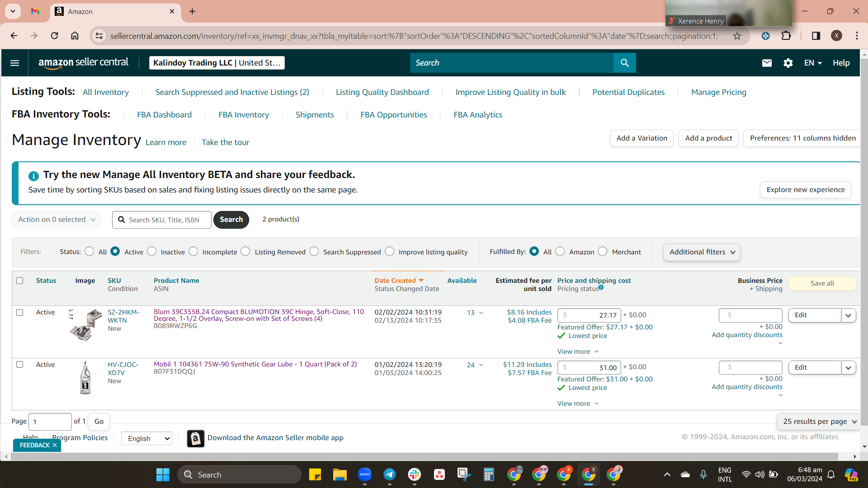This screenshot has height=488, width=868.
Task: Click the Amazon Seller Central logo
Action: point(84,63)
